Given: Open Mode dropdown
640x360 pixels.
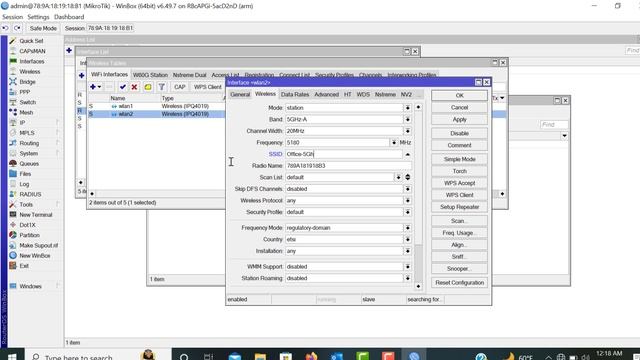Looking at the screenshot, I should (x=407, y=107).
